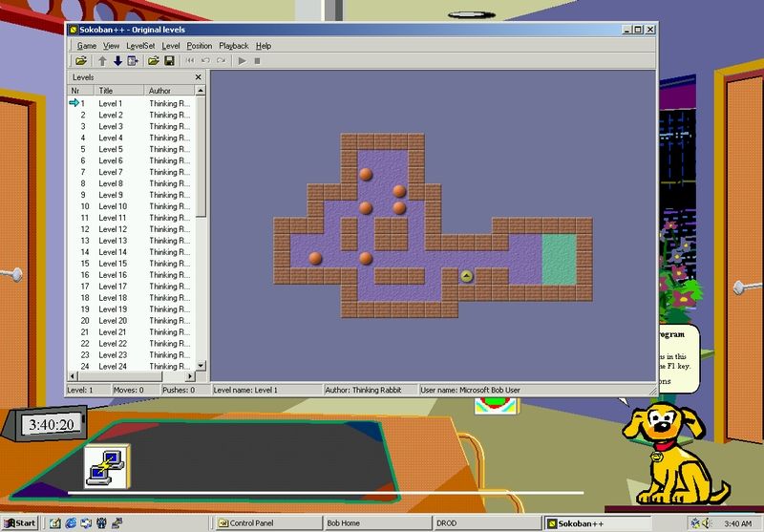Sort levels by the Title column header
Image resolution: width=764 pixels, height=532 pixels.
[x=118, y=91]
